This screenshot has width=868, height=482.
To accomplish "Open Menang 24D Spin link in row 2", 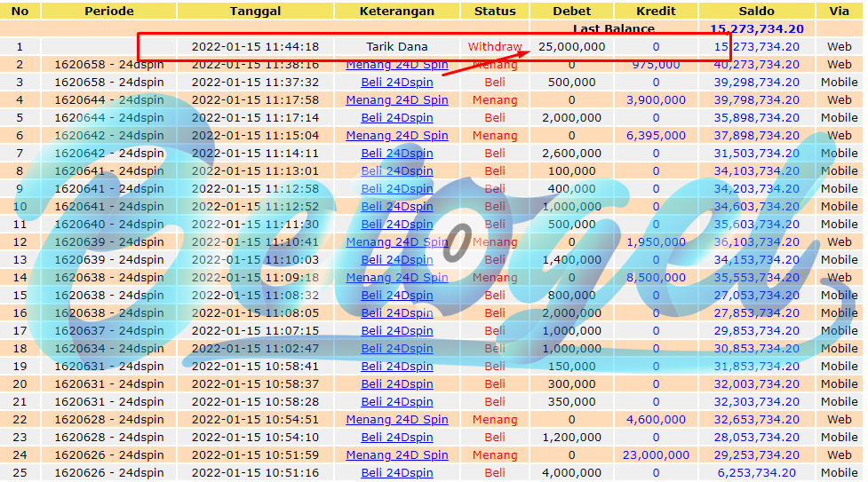I will pos(397,65).
